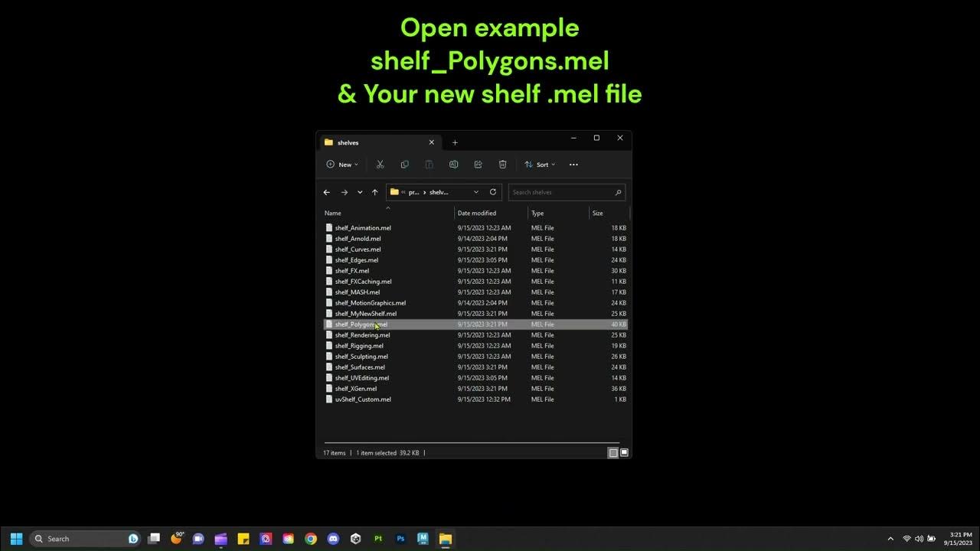Open the See more (three dots) menu
Image resolution: width=980 pixels, height=551 pixels.
pos(573,165)
